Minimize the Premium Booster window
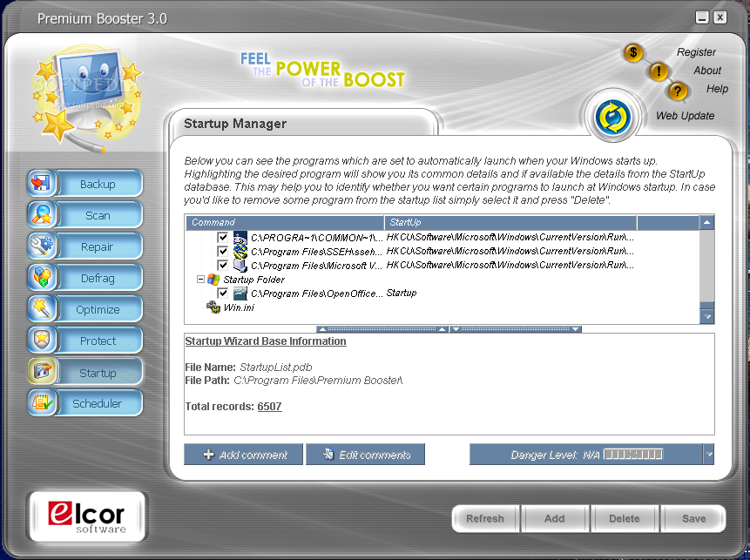The width and height of the screenshot is (750, 560). tap(702, 17)
